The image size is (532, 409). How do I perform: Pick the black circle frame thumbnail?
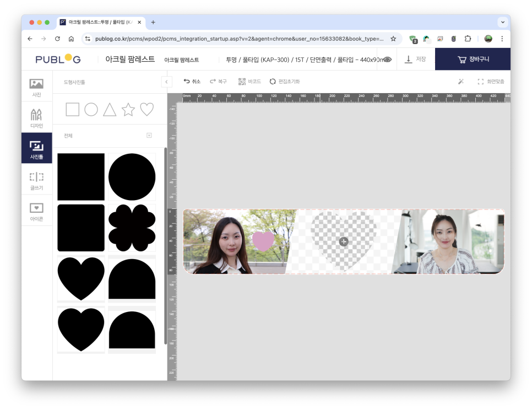pos(132,176)
